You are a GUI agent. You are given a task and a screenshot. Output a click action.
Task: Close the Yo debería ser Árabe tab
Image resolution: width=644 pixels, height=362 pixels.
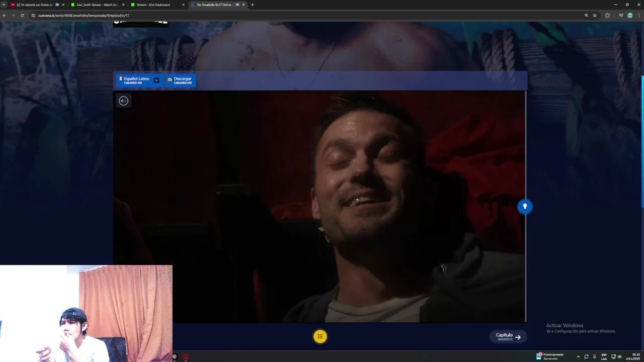(x=63, y=5)
